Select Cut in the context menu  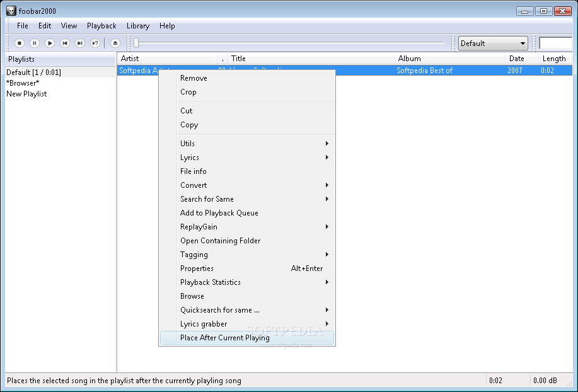click(x=247, y=111)
